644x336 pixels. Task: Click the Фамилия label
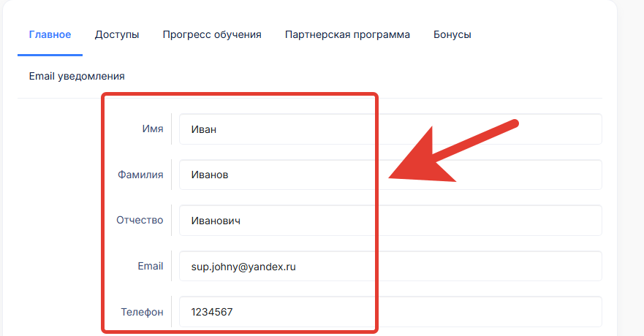(x=140, y=175)
